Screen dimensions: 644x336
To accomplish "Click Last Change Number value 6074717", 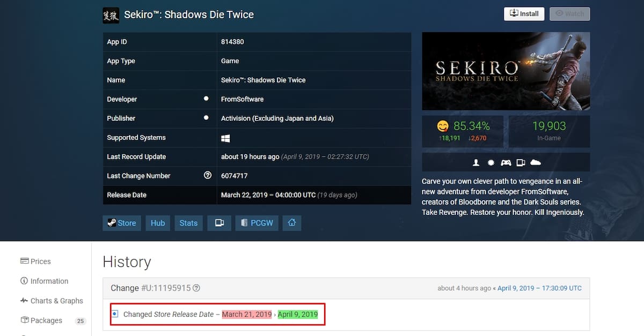I will 234,176.
